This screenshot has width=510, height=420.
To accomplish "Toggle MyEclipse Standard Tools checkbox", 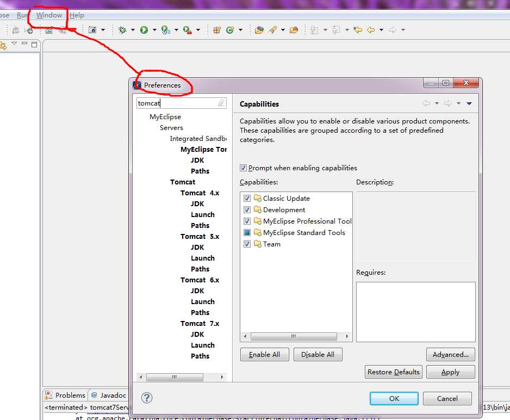I will pyautogui.click(x=247, y=232).
